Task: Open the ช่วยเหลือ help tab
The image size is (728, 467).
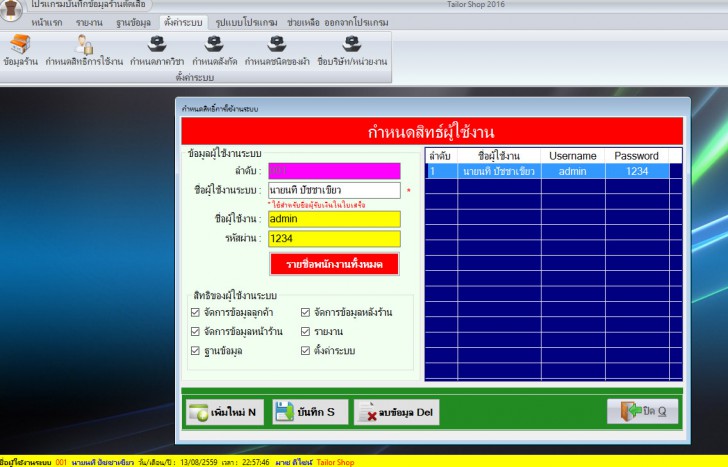Action: point(303,22)
